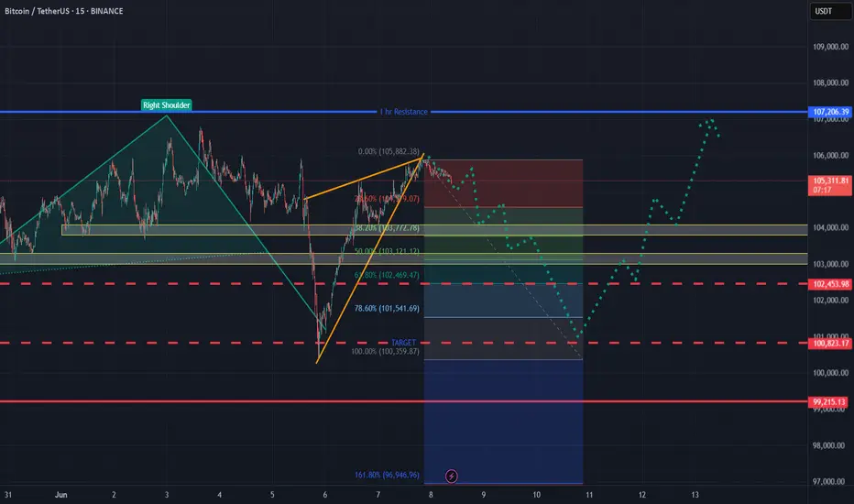
Task: Click the Bitcoin / TetherUS chart title
Action: click(x=64, y=11)
